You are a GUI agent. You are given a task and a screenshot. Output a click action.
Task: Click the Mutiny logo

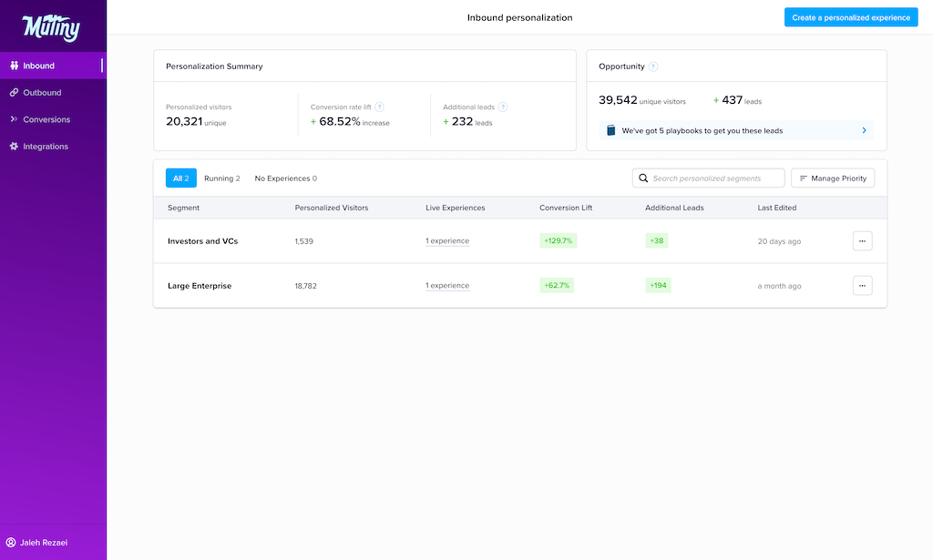pos(51,27)
